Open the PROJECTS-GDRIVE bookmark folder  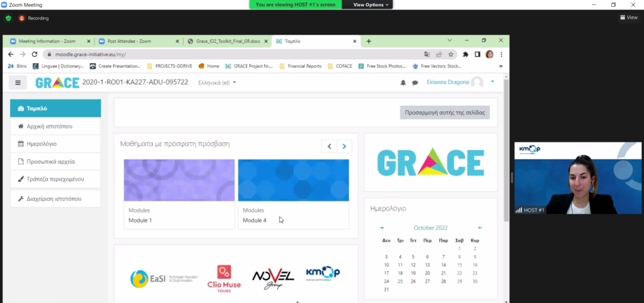(169, 66)
